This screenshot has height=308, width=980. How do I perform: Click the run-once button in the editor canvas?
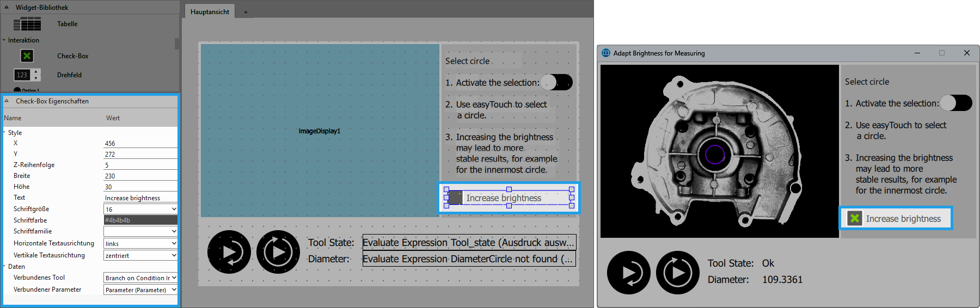click(229, 252)
